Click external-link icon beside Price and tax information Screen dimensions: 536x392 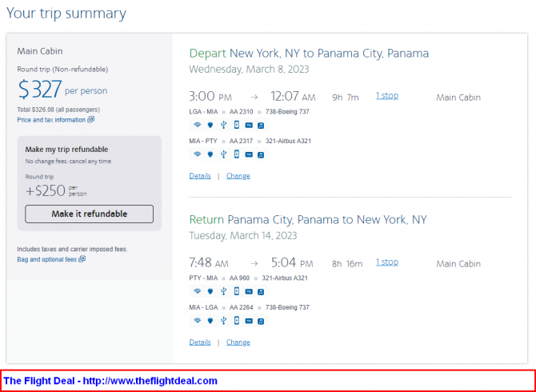tap(91, 120)
